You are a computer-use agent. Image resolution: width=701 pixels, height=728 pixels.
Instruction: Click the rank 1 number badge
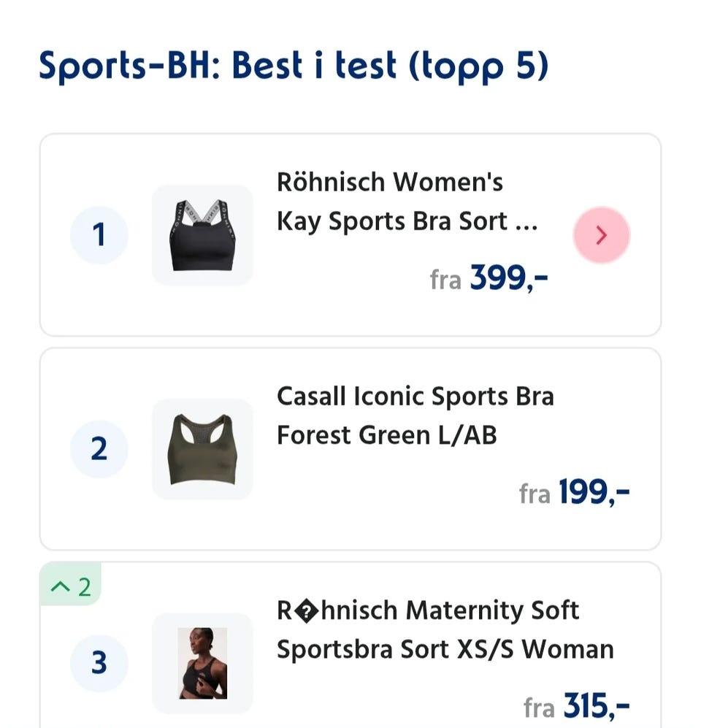tap(99, 235)
